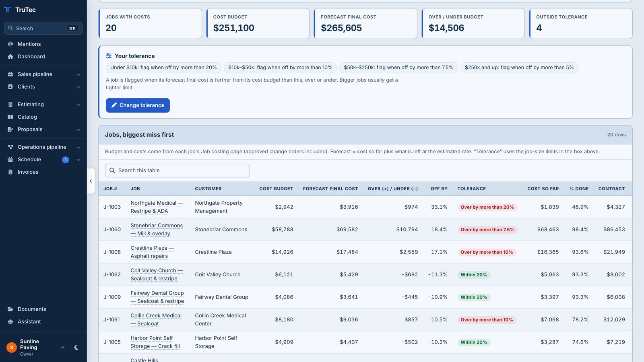Click the Documents folder icon
This screenshot has width=644, height=362.
tap(10, 309)
